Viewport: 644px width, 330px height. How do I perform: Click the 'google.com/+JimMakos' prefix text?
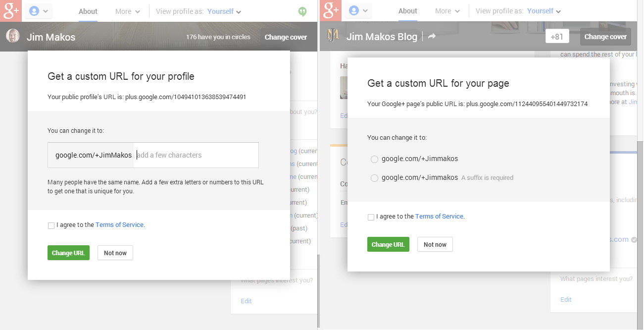pyautogui.click(x=94, y=155)
